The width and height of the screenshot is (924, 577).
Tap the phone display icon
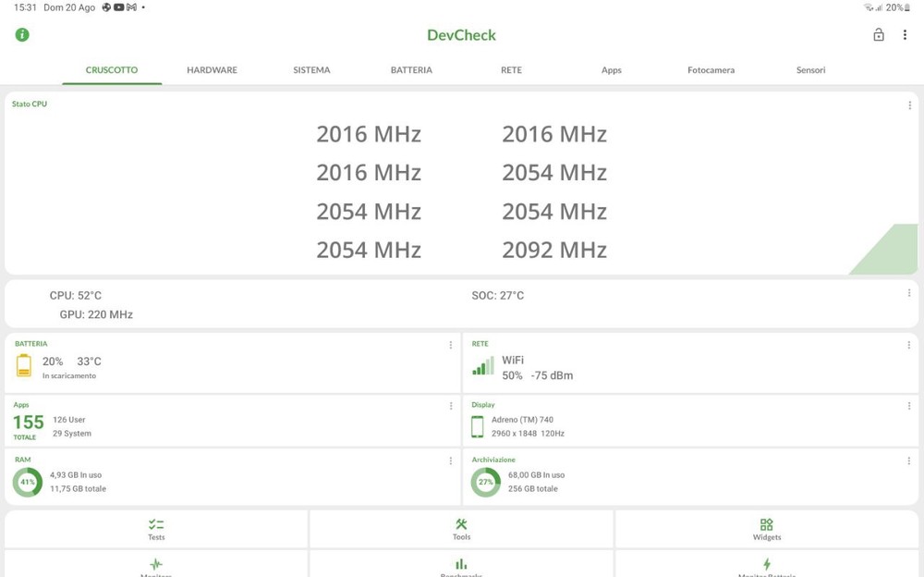click(x=478, y=426)
